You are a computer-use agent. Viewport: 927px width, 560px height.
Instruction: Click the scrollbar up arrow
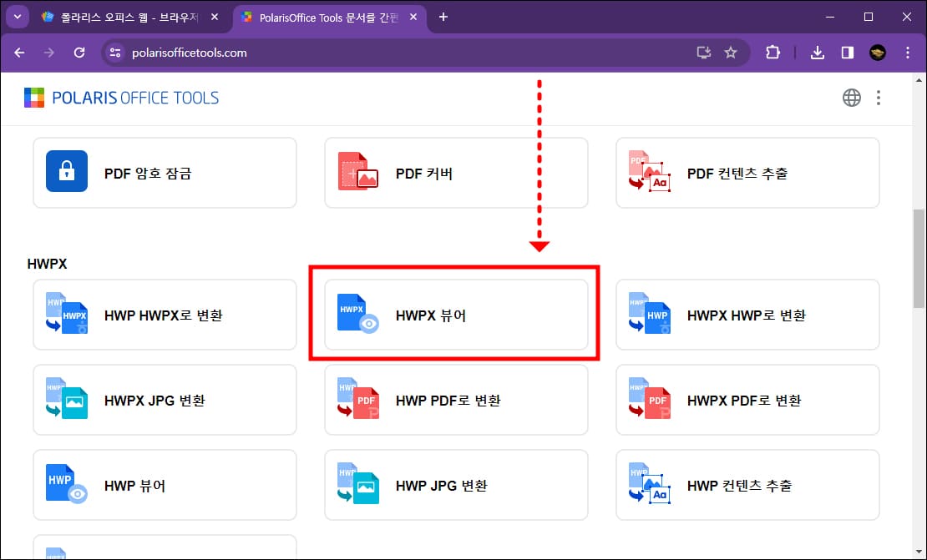[x=918, y=80]
